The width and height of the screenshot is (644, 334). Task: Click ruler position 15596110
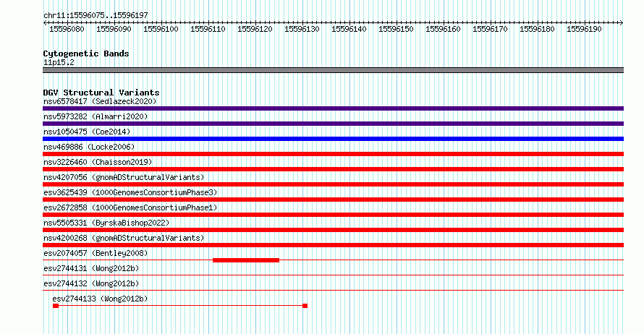[208, 29]
